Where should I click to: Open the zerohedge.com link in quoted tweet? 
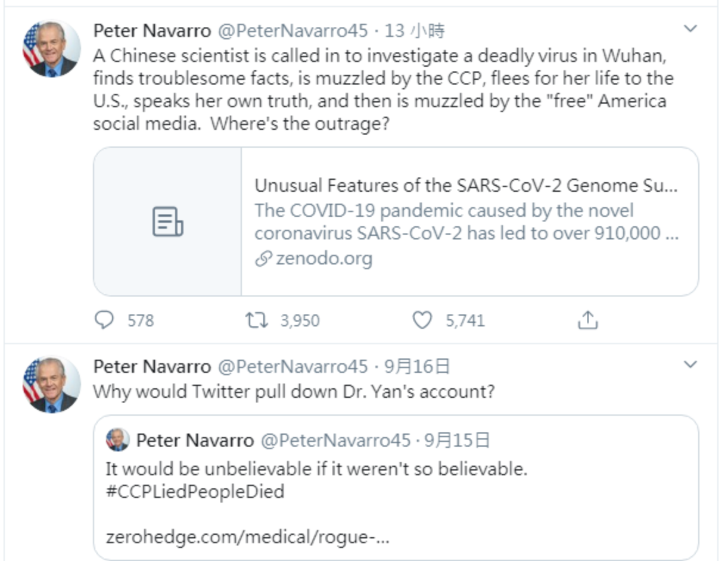click(x=247, y=537)
